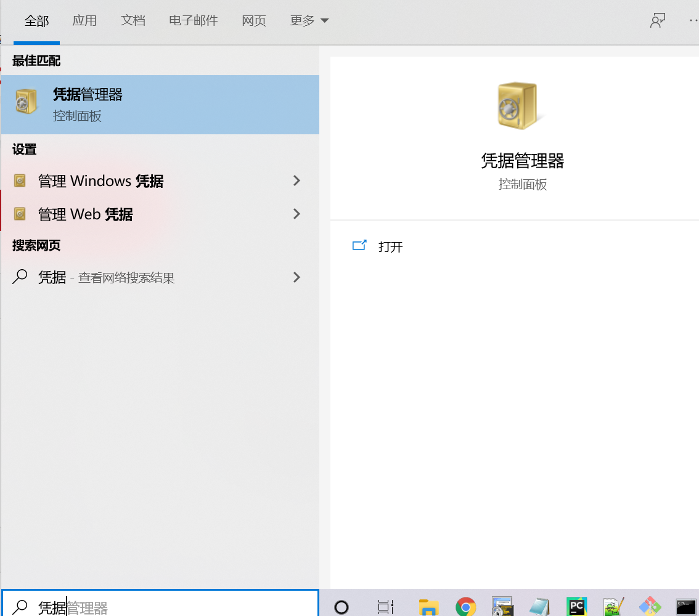Open the padlock terminal app on taskbar
699x616 pixels.
click(x=503, y=607)
